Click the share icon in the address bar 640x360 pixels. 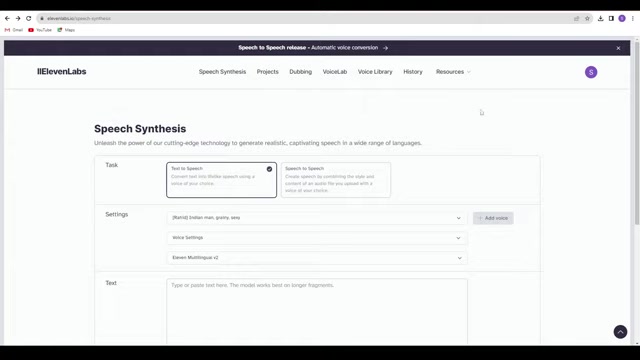point(576,18)
